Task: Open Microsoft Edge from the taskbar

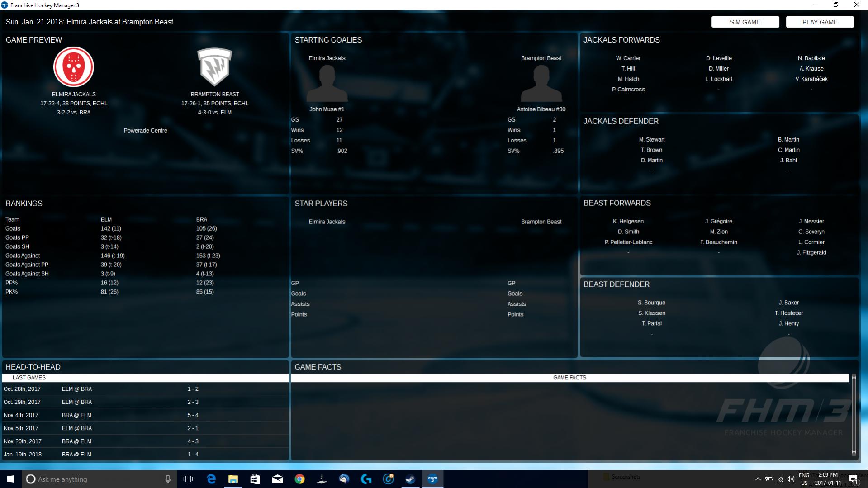Action: pos(211,479)
